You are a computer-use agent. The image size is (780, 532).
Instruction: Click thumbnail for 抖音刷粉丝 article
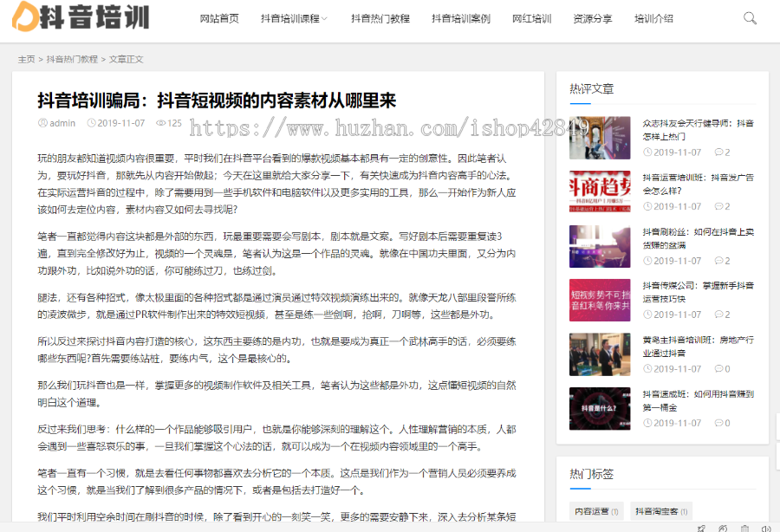pos(600,246)
